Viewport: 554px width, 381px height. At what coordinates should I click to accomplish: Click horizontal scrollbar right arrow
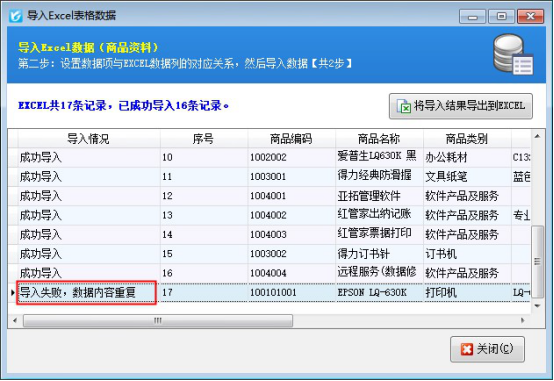[523, 321]
